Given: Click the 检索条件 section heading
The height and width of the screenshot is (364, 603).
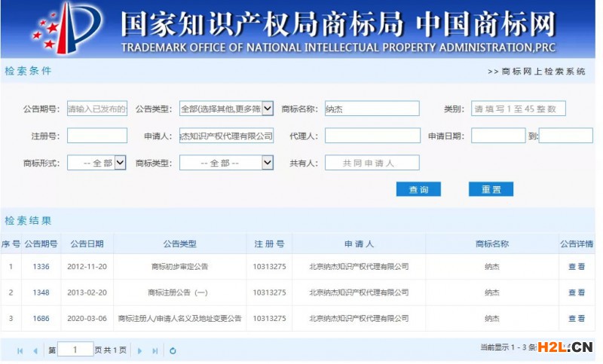Looking at the screenshot, I should pyautogui.click(x=28, y=71).
